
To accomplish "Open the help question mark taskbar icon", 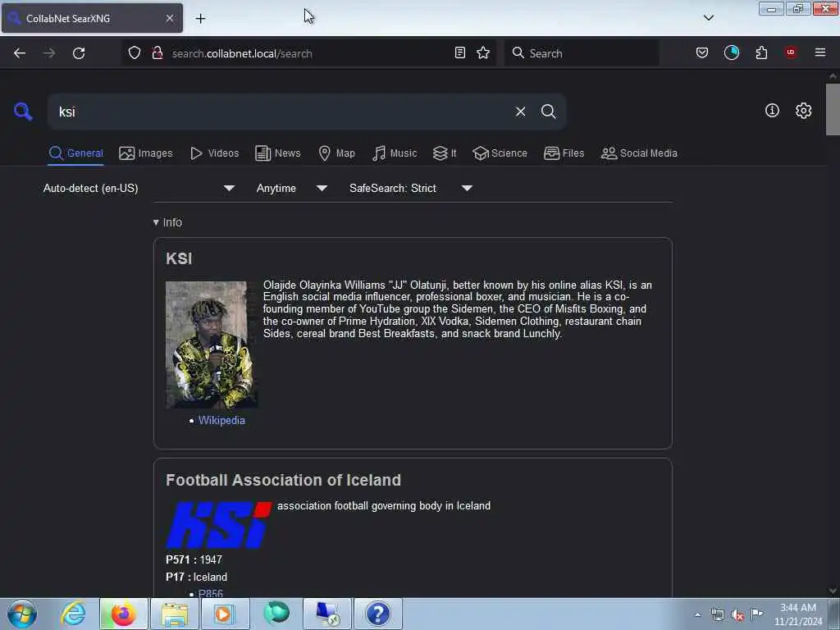I will 377,614.
